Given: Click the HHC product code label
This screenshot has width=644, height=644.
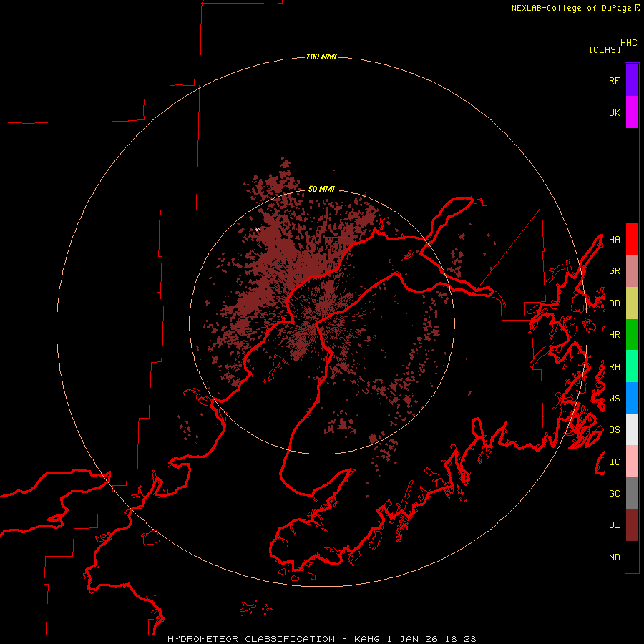Looking at the screenshot, I should [x=629, y=43].
